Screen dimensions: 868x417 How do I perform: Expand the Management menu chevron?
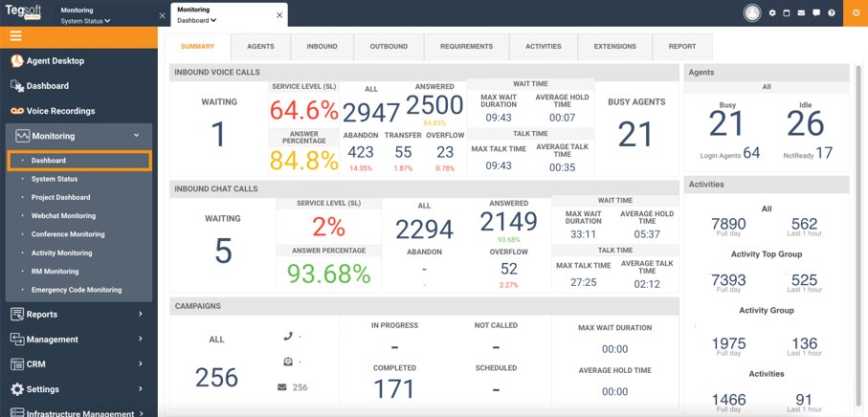point(140,339)
